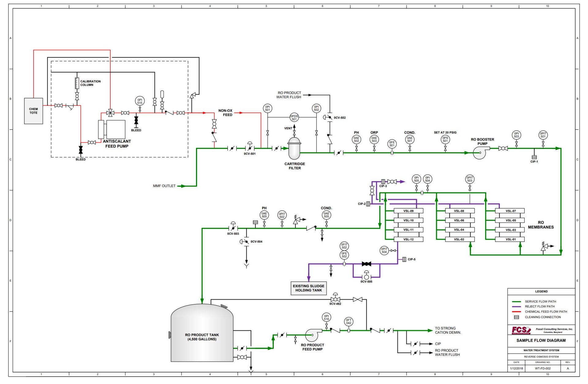Screen dimensions: 588x384
Task: Click the 'SET AT 20 PSIG' note
Action: [x=445, y=133]
